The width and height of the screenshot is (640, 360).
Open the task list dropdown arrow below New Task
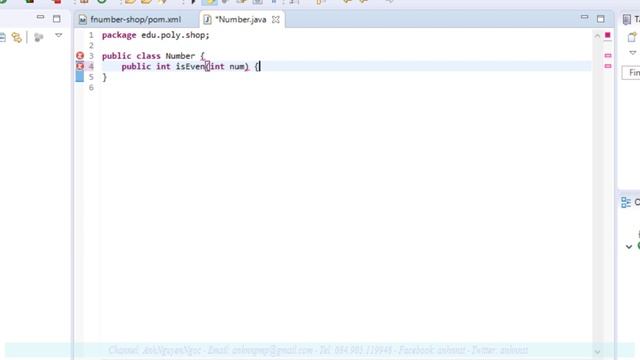pos(633,53)
